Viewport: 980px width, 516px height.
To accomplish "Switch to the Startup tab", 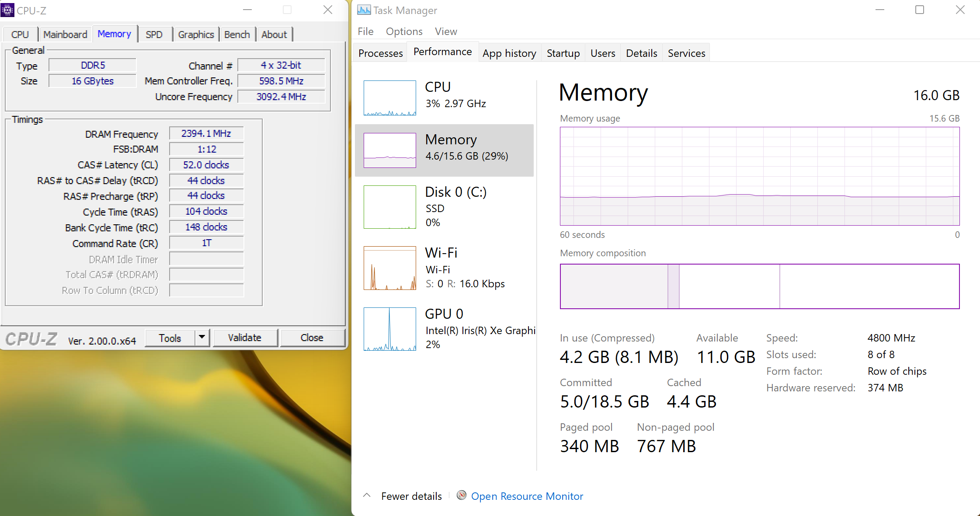I will pos(563,53).
